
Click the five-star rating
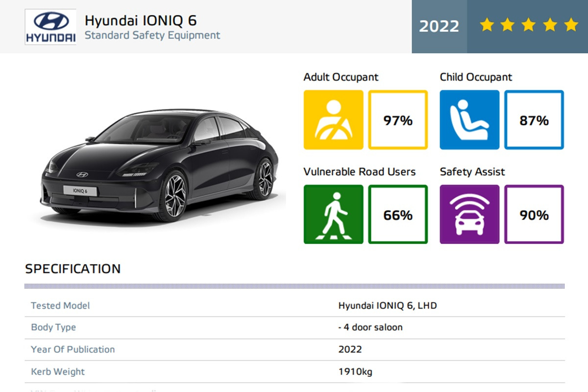[x=529, y=25]
